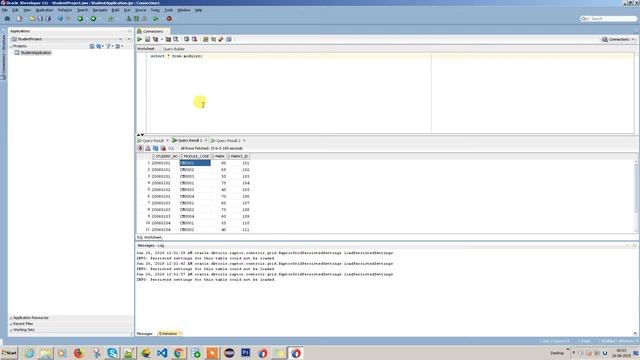
Task: Open the application menu button beside StudentProject
Action: pos(129,39)
